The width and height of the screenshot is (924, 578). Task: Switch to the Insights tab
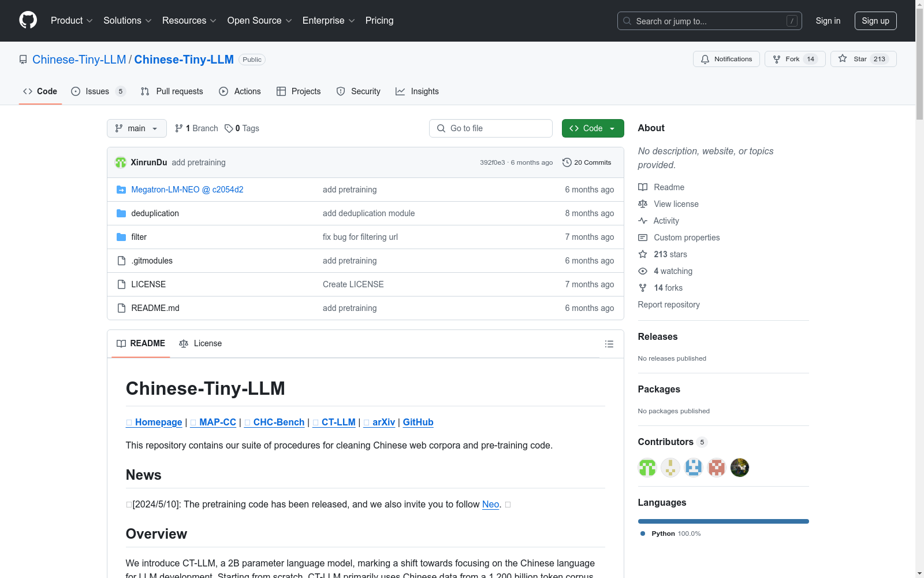point(417,91)
